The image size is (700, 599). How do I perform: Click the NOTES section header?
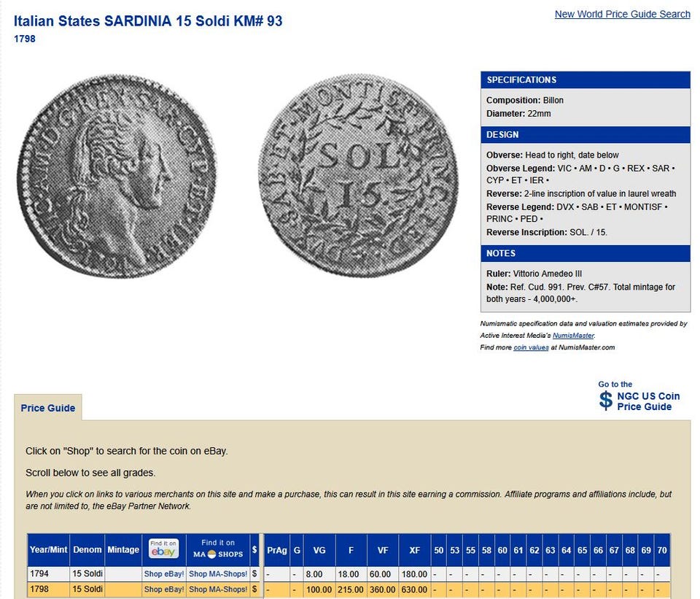pos(586,253)
